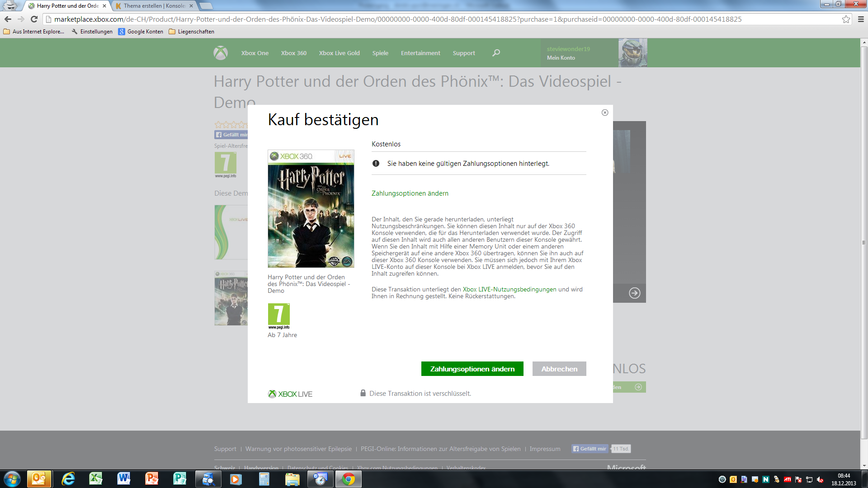Open the Chrome menu button
868x488 pixels.
point(861,19)
